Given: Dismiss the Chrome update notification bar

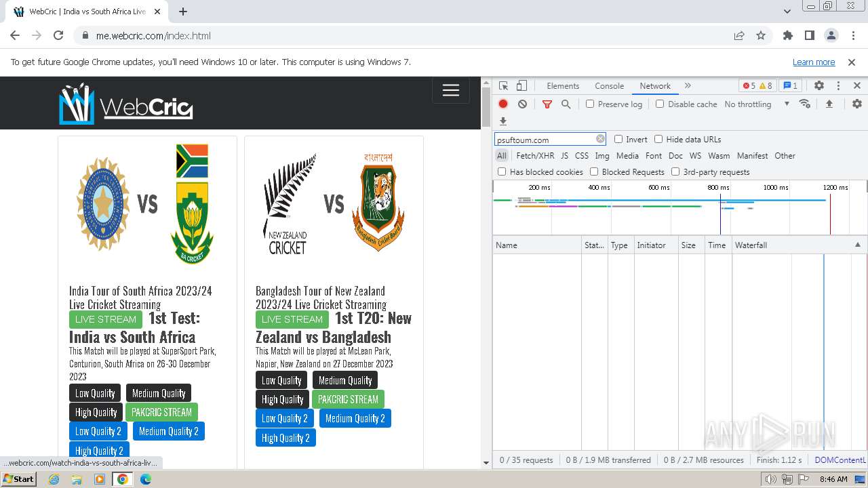Looking at the screenshot, I should 852,62.
